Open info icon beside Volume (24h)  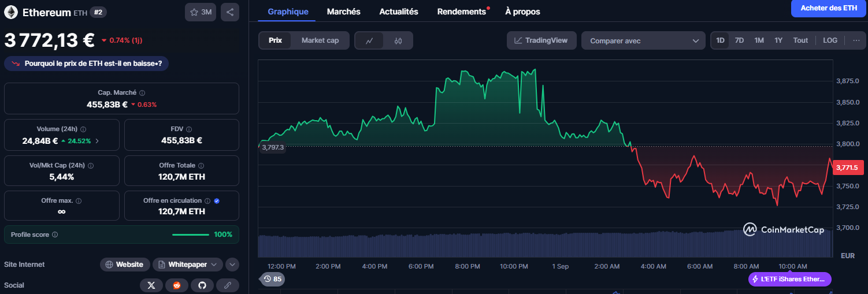tap(83, 129)
